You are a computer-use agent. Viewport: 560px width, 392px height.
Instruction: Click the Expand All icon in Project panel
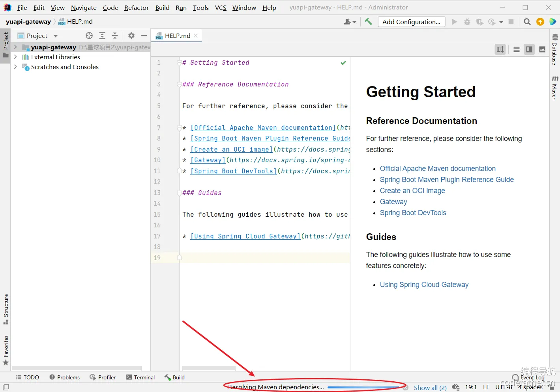point(102,36)
